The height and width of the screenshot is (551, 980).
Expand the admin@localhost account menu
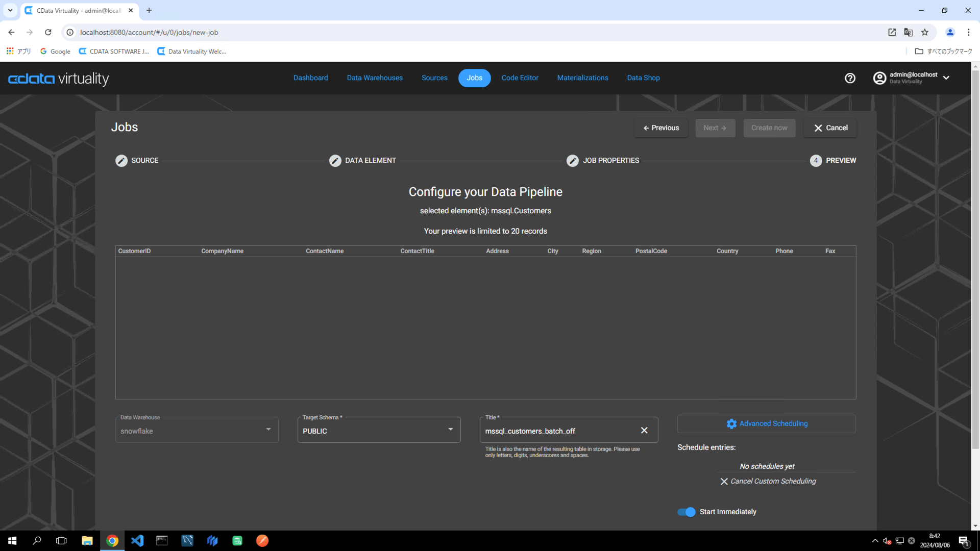pyautogui.click(x=946, y=78)
